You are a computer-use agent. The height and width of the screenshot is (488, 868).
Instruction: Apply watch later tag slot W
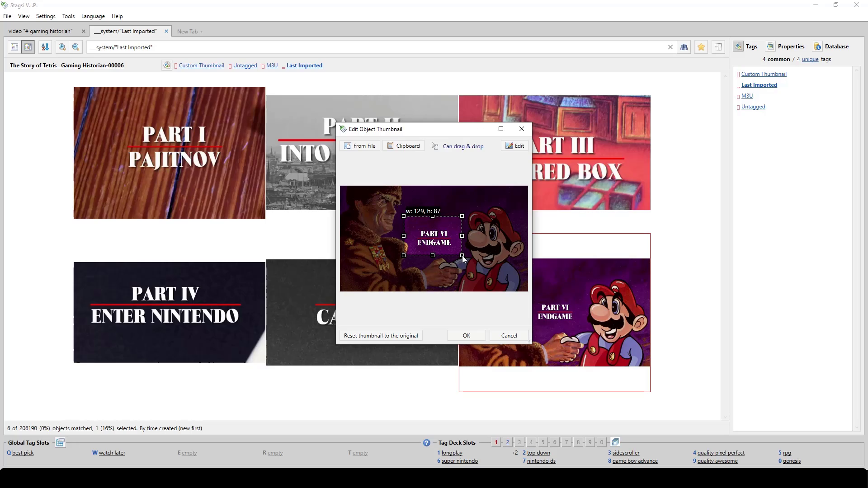[112, 453]
